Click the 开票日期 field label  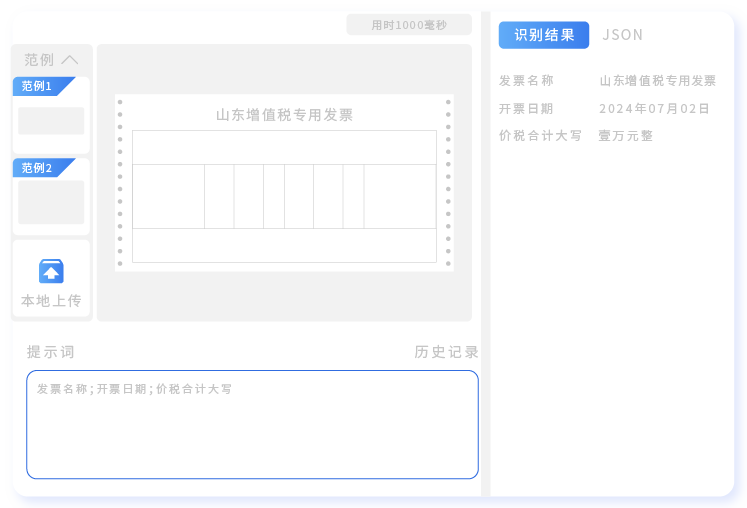tap(526, 109)
